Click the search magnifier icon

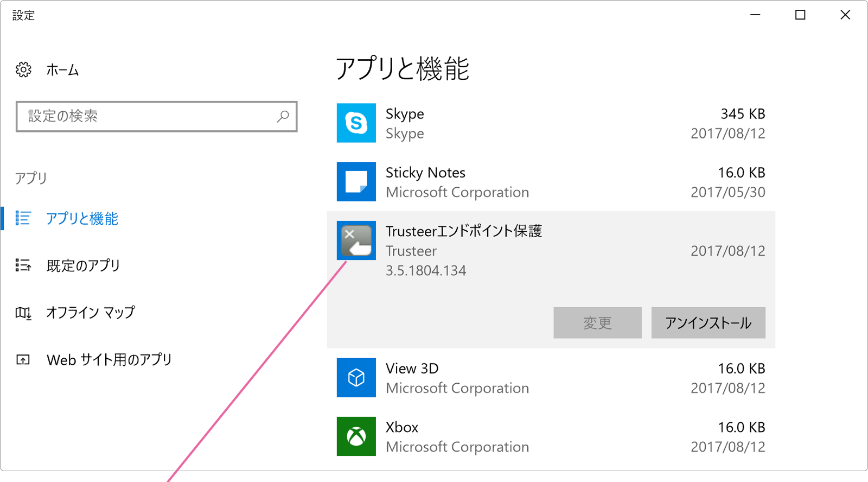(283, 116)
